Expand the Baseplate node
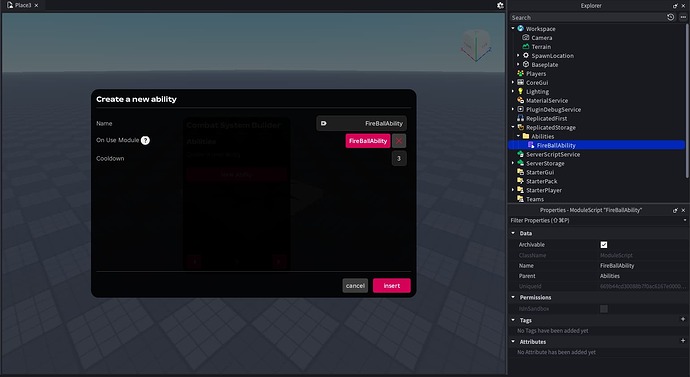This screenshot has height=377, width=690. tap(518, 64)
